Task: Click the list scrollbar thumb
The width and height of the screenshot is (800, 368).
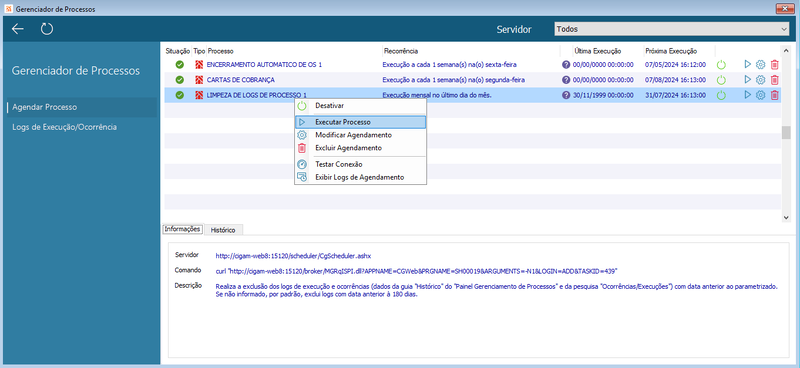Action: click(x=786, y=132)
